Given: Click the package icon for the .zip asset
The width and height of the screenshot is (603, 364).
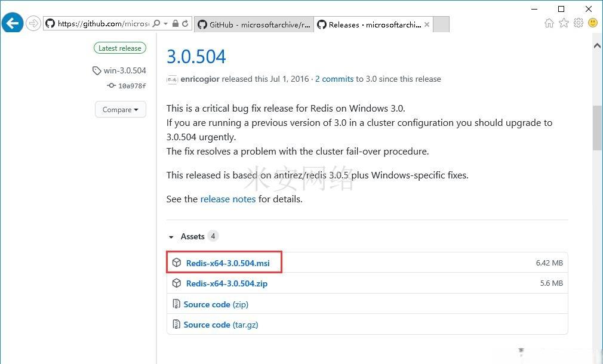Looking at the screenshot, I should pyautogui.click(x=177, y=283).
